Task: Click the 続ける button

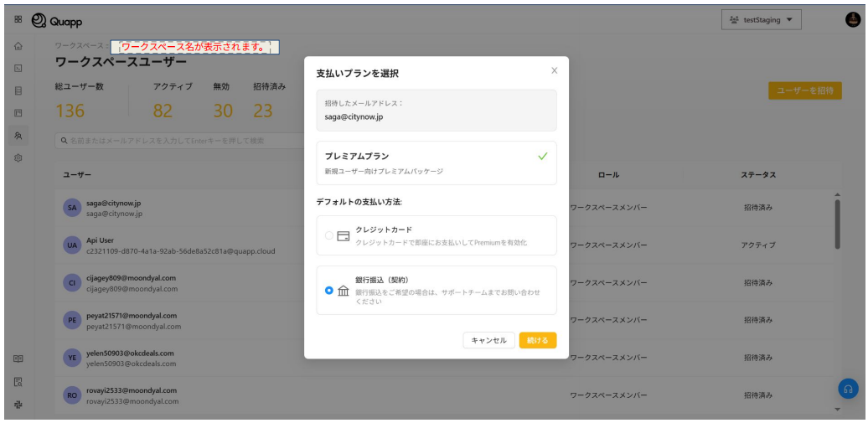Action: click(538, 341)
